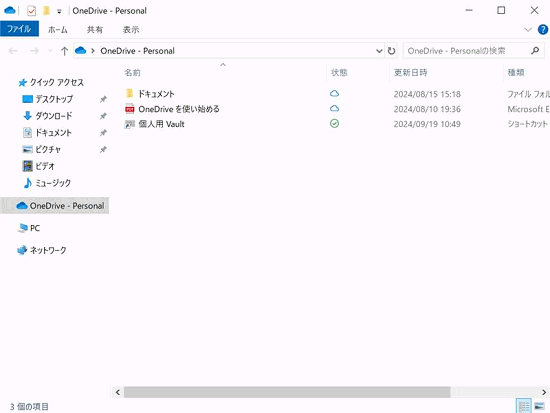Open ダウンロード in the navigation pane

tap(54, 116)
